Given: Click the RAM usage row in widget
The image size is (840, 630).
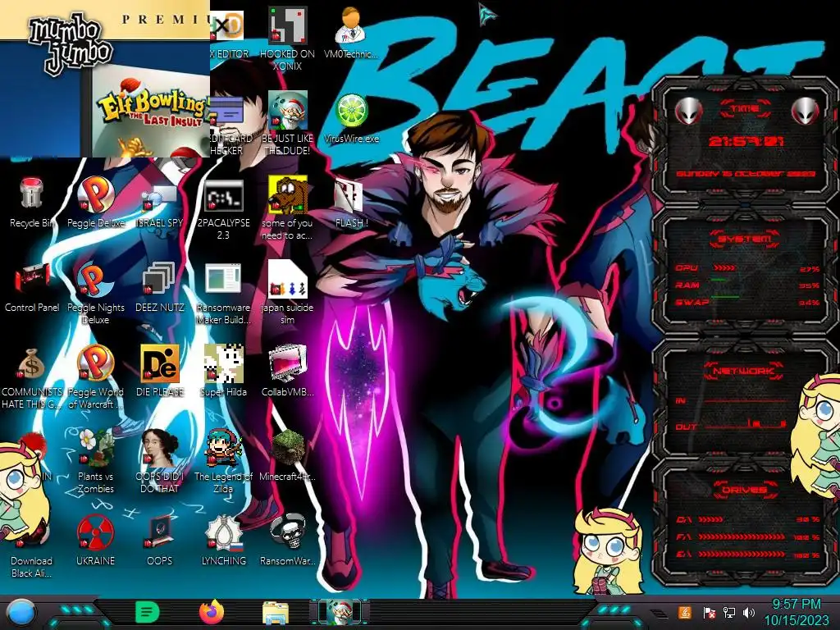Looking at the screenshot, I should tap(748, 285).
